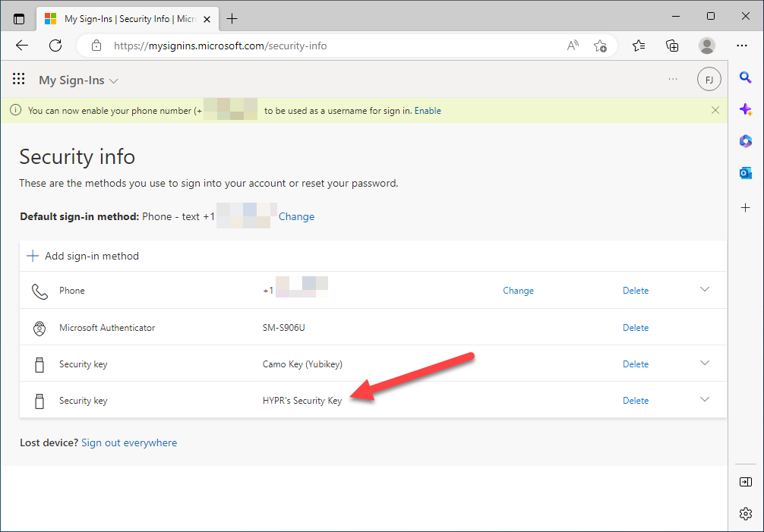The width and height of the screenshot is (764, 532).
Task: Expand the Phone method row
Action: [x=705, y=290]
